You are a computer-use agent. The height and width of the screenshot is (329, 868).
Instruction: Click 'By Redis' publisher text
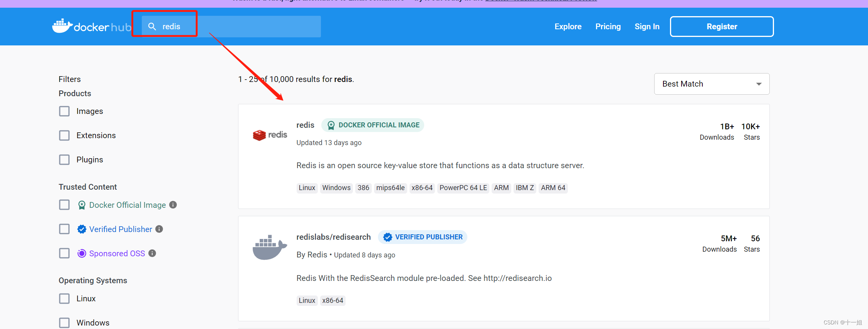pyautogui.click(x=312, y=255)
